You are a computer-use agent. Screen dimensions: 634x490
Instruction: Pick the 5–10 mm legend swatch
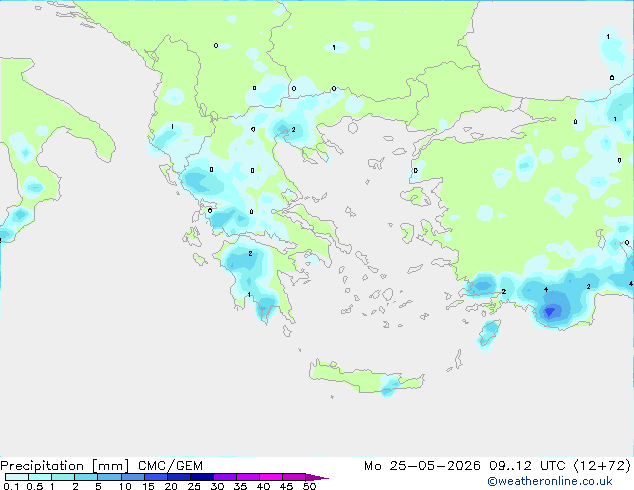pos(110,477)
